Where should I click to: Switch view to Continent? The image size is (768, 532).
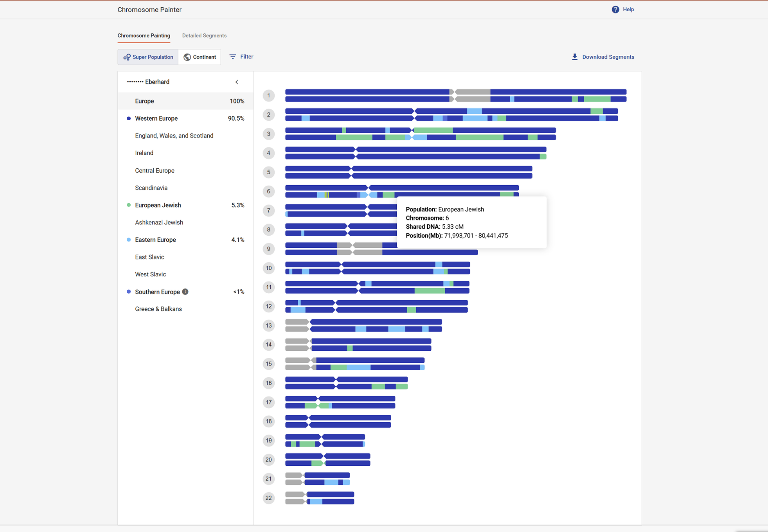pos(199,57)
